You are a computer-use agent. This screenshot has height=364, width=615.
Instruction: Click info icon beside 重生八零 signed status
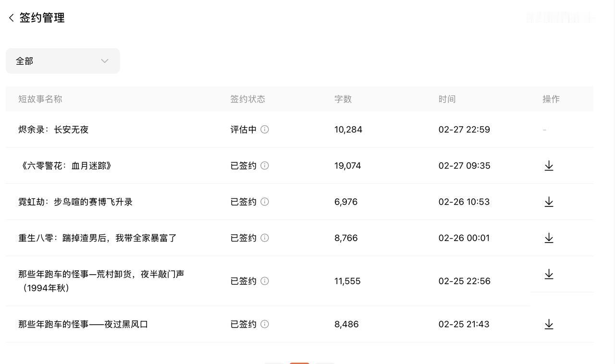(x=265, y=237)
